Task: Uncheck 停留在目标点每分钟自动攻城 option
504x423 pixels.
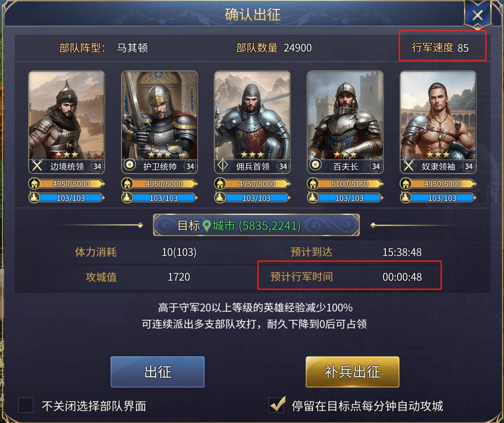Action: [277, 405]
